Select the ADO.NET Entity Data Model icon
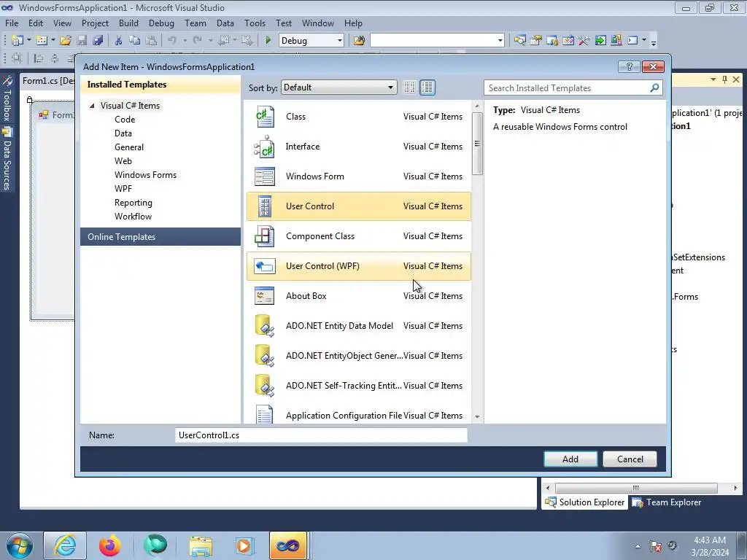Image resolution: width=747 pixels, height=560 pixels. click(264, 326)
